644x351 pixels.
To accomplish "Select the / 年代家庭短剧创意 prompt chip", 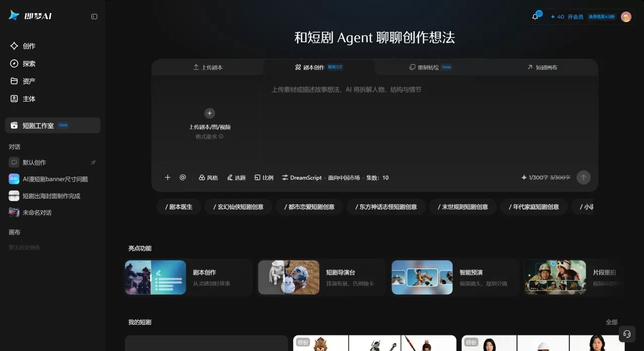I will pos(534,207).
